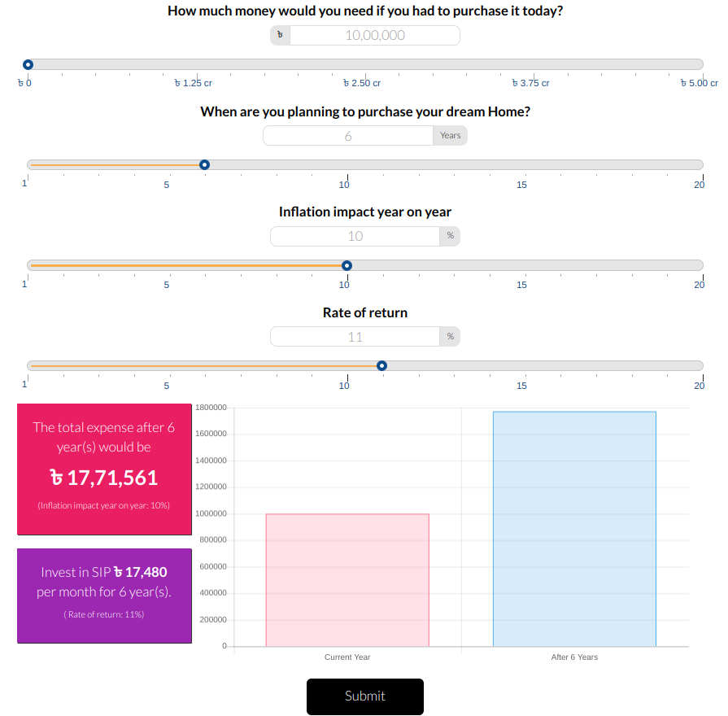This screenshot has width=728, height=716.
Task: Click the purchase amount slider handle
Action: 28,64
